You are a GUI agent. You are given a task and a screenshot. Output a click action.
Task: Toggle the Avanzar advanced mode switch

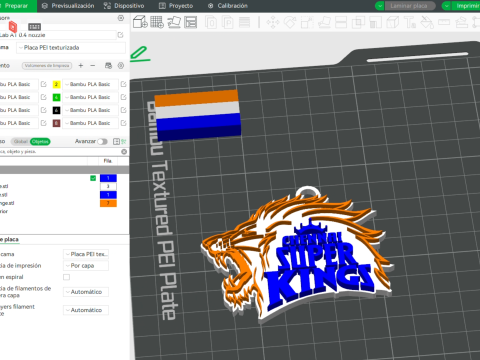(x=103, y=142)
